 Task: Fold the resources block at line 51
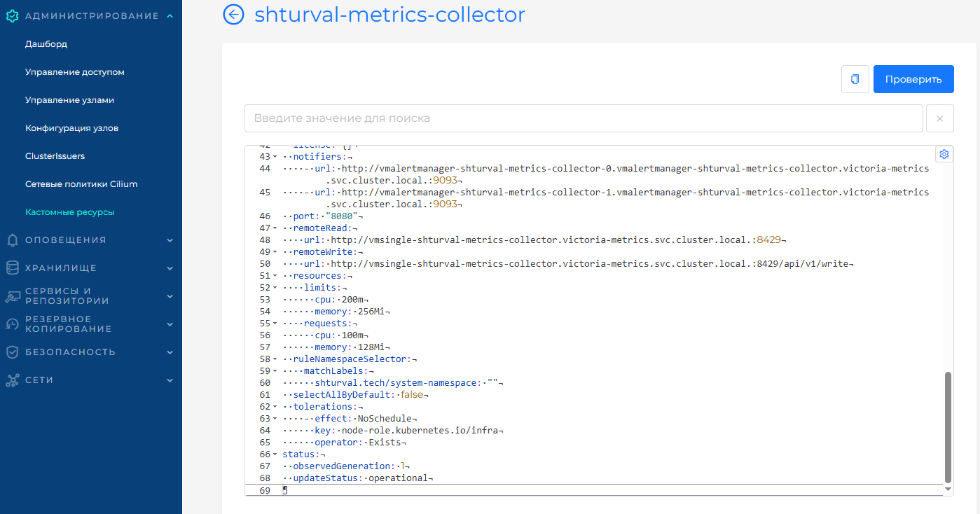[275, 276]
